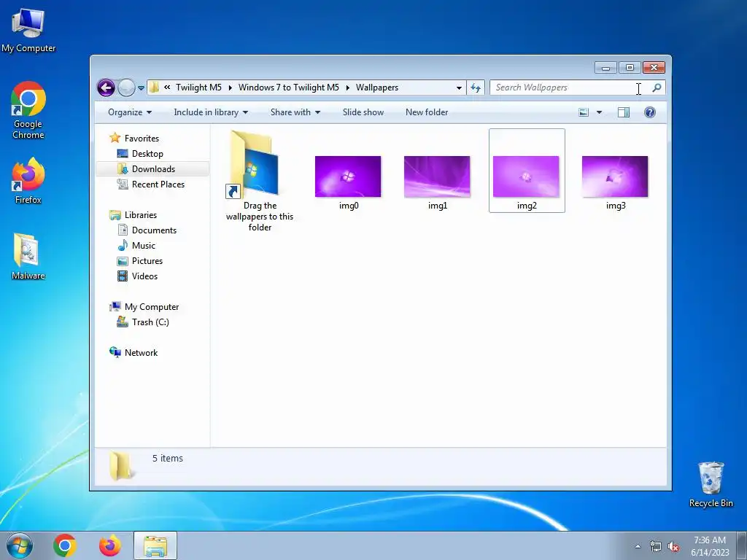Viewport: 747px width, 560px height.
Task: Open the address bar history dropdown
Action: pyautogui.click(x=459, y=87)
